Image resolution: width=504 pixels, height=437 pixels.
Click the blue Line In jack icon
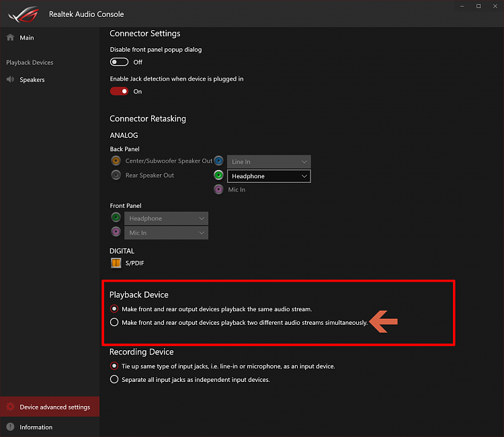[x=218, y=161]
